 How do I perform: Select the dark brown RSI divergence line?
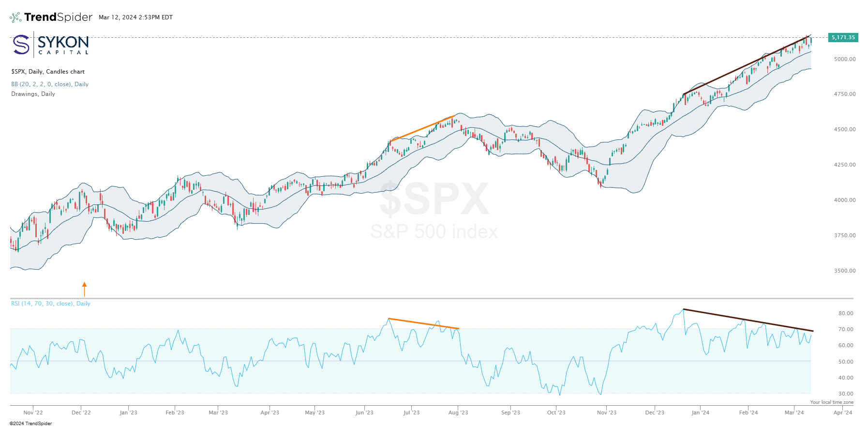[x=748, y=320]
